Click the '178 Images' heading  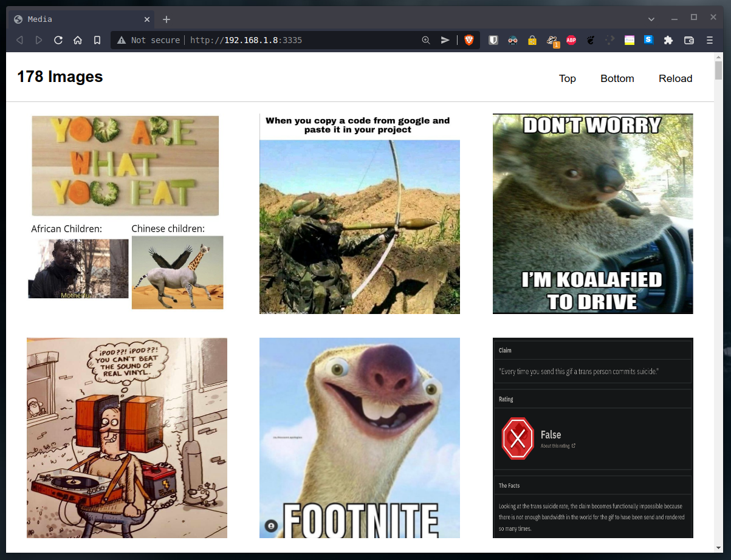(x=60, y=77)
